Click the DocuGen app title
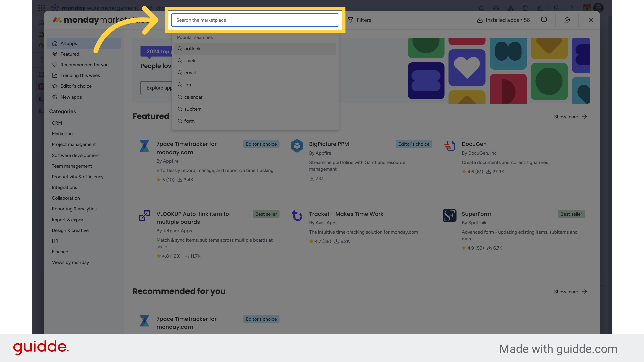Screen dimensions: 644x362 pyautogui.click(x=474, y=144)
